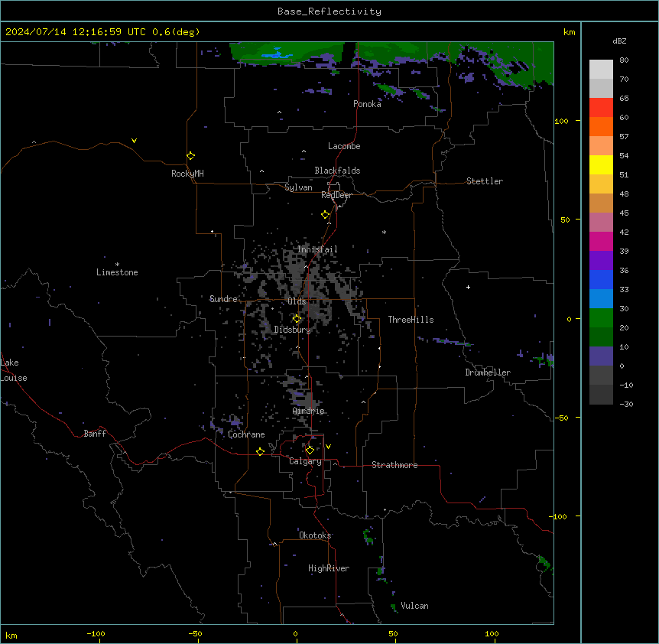The height and width of the screenshot is (644, 659).
Task: Click the Lake Louise label
Action: [14, 370]
